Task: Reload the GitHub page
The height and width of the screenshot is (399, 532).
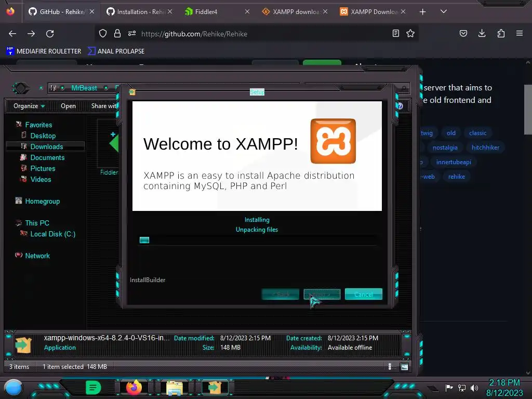Action: tap(50, 34)
